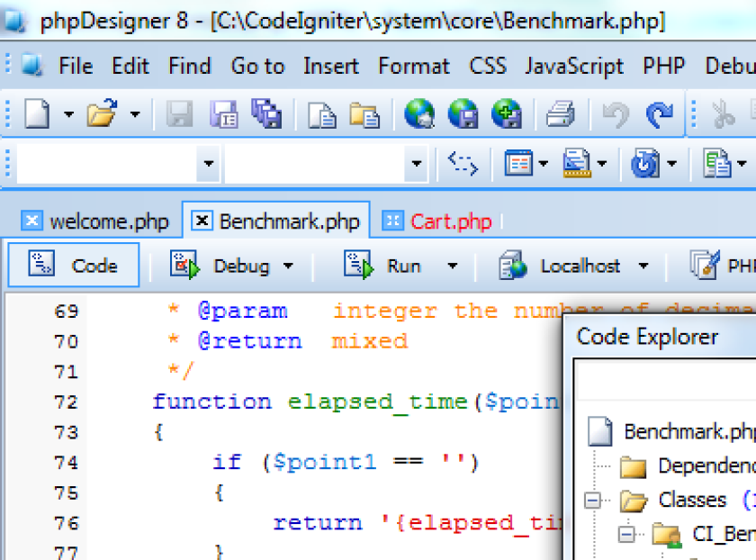This screenshot has width=756, height=560.
Task: Click the document with ruler icon
Action: pyautogui.click(x=577, y=163)
